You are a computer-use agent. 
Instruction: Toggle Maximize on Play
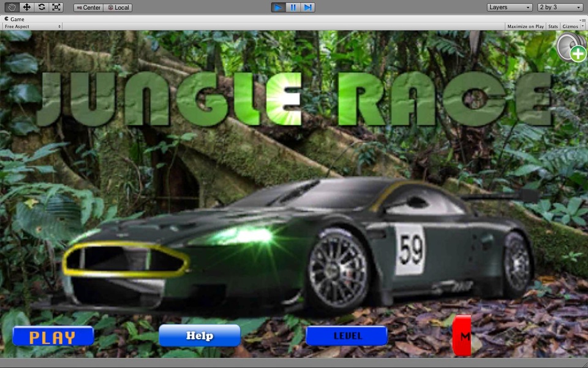point(526,26)
